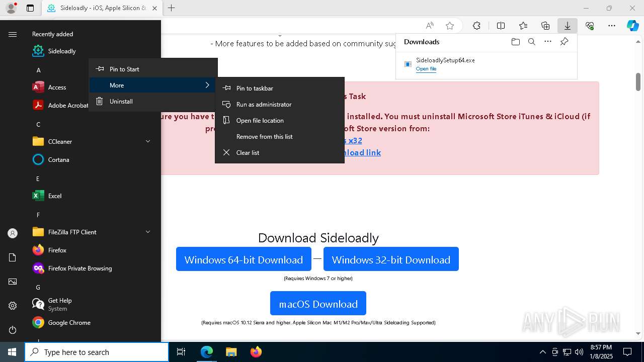Open volume control in system tray

pos(579,352)
